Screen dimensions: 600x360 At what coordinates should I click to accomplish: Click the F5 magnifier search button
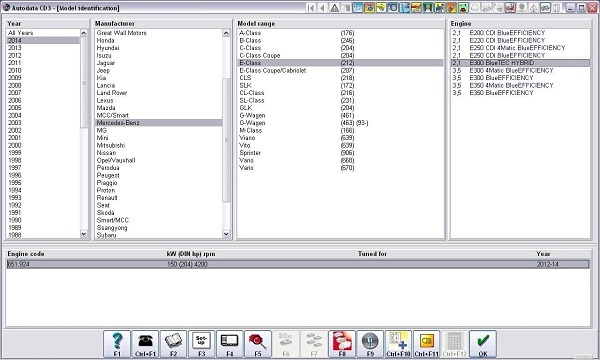point(258,344)
